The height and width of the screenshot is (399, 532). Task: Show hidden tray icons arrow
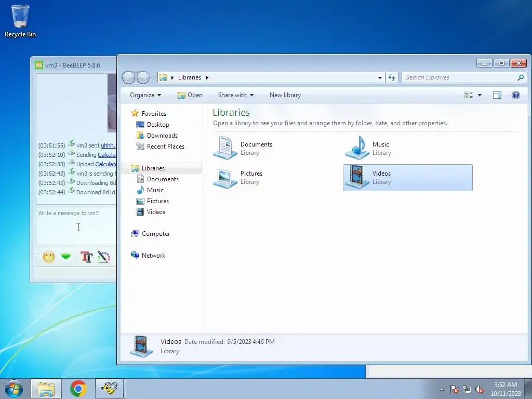(442, 389)
